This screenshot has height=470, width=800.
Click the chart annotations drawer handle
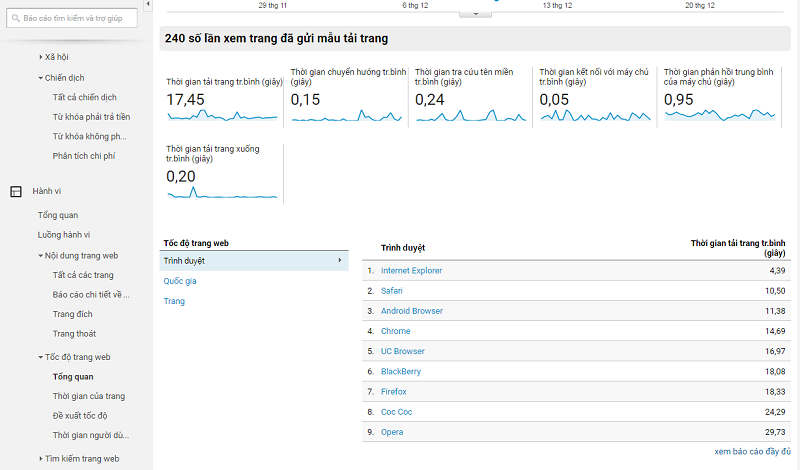[475, 14]
